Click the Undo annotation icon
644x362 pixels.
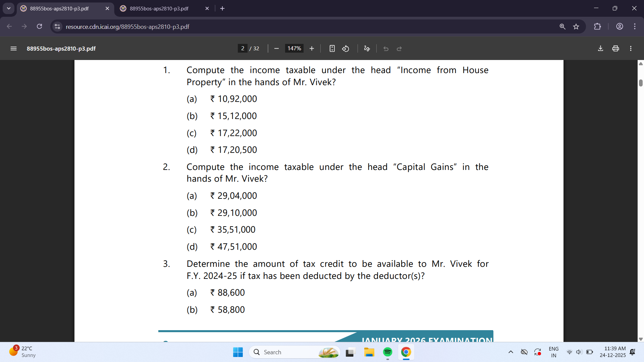(x=386, y=49)
